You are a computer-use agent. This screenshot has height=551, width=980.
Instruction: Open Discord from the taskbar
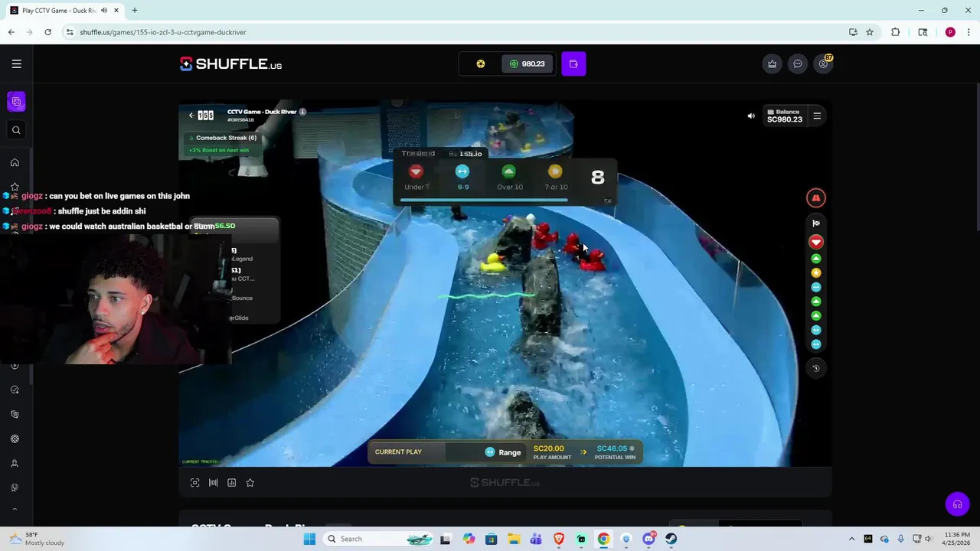click(x=649, y=539)
